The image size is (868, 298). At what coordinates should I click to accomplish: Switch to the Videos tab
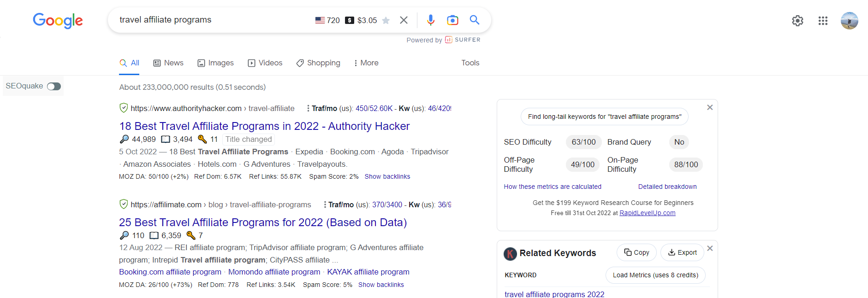point(265,63)
